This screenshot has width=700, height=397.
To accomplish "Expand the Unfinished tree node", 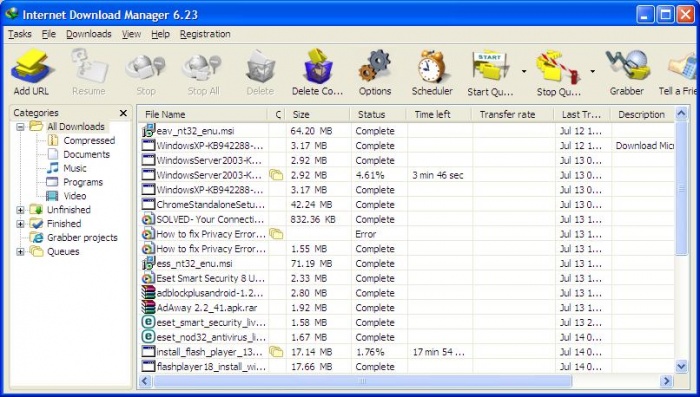I will (20, 210).
